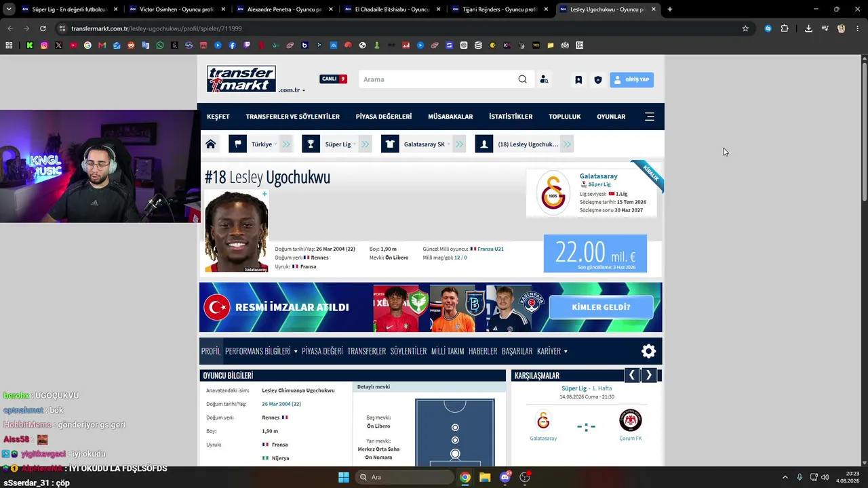The width and height of the screenshot is (868, 488).
Task: Click the 22.00 mil. € market value box
Action: pyautogui.click(x=595, y=253)
